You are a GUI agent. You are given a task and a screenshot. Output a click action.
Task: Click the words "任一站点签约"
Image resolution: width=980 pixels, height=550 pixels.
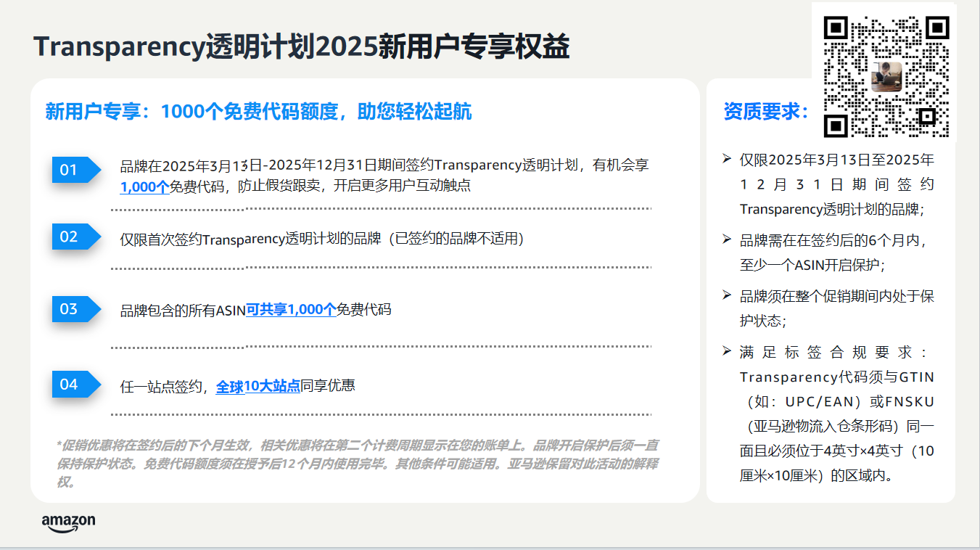click(x=160, y=386)
